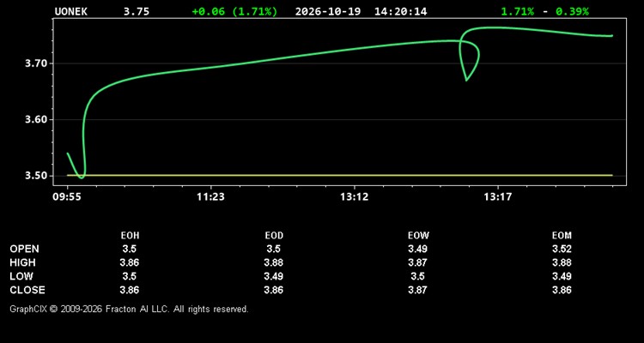Click the +0.06 (1.71%) change value
The width and height of the screenshot is (644, 343).
pos(234,11)
